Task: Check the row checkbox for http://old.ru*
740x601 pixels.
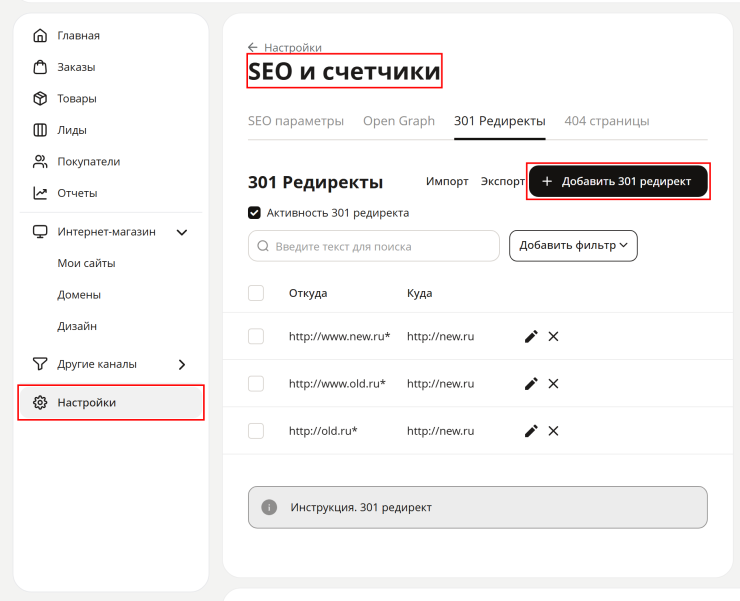Action: point(256,431)
